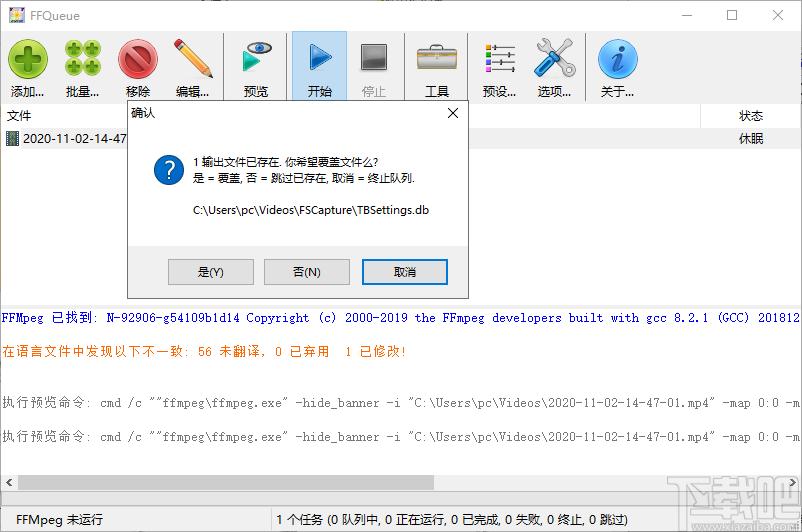This screenshot has height=532, width=802.
Task: Select the Edit (编辑) pencil icon
Action: (193, 58)
